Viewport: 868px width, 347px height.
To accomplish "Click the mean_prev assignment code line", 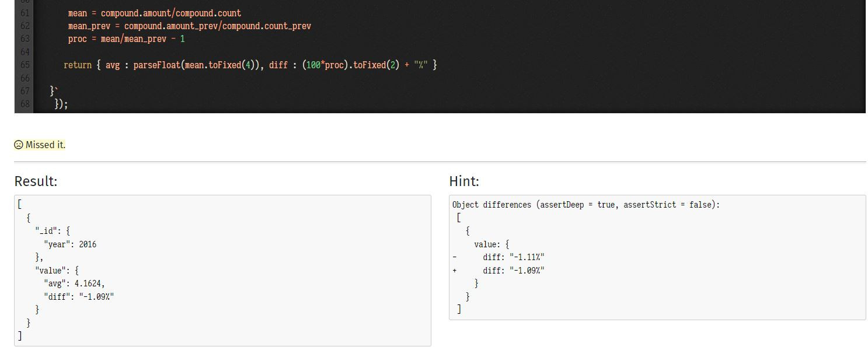I will (x=189, y=26).
